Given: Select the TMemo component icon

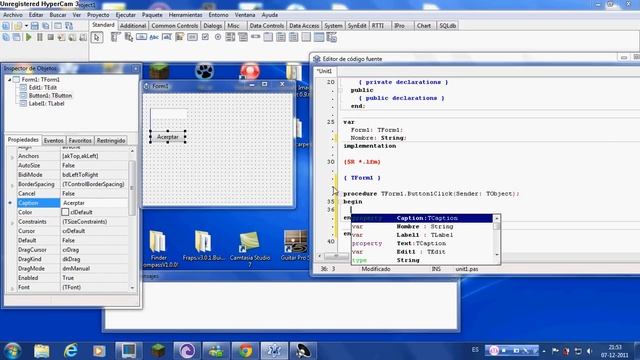Looking at the screenshot, I should click(180, 37).
